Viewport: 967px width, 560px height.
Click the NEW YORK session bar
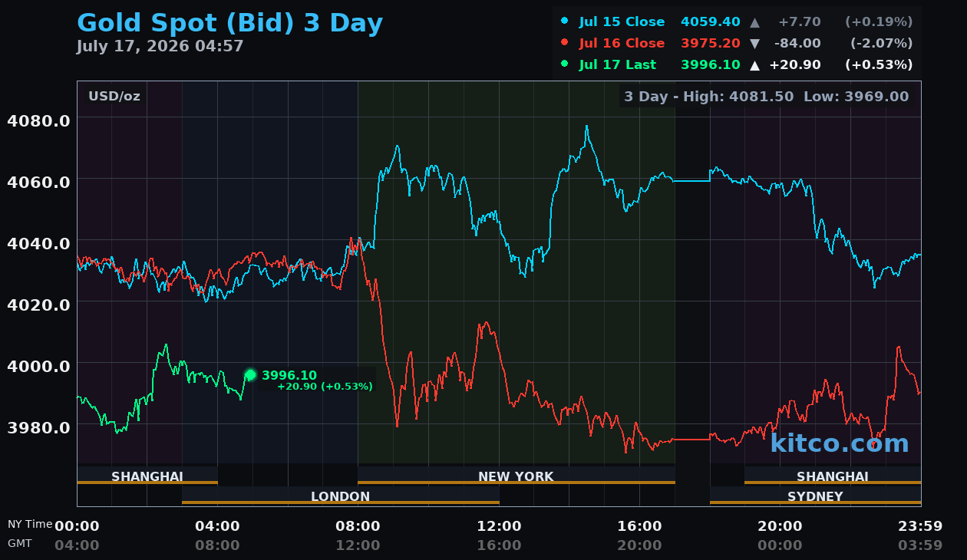516,476
